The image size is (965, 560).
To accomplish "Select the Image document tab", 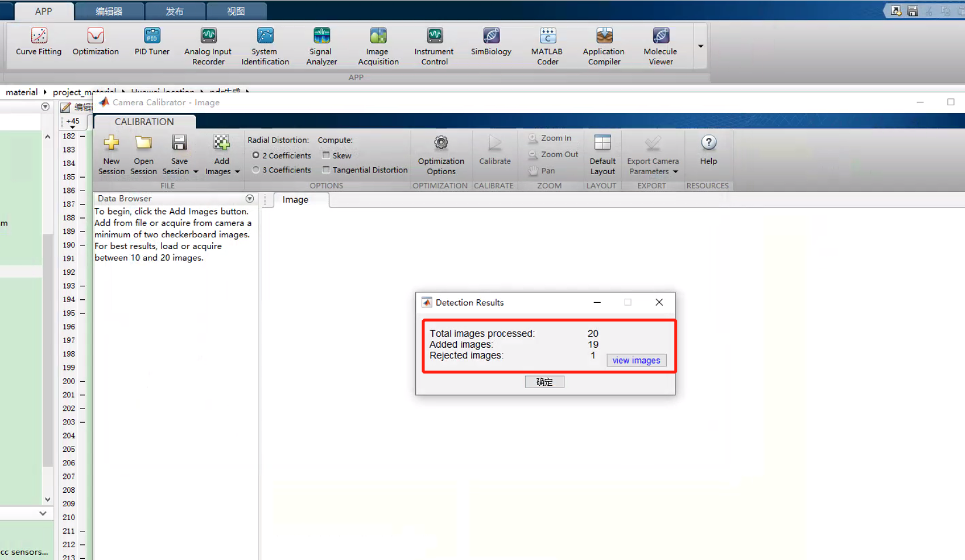I will point(295,200).
